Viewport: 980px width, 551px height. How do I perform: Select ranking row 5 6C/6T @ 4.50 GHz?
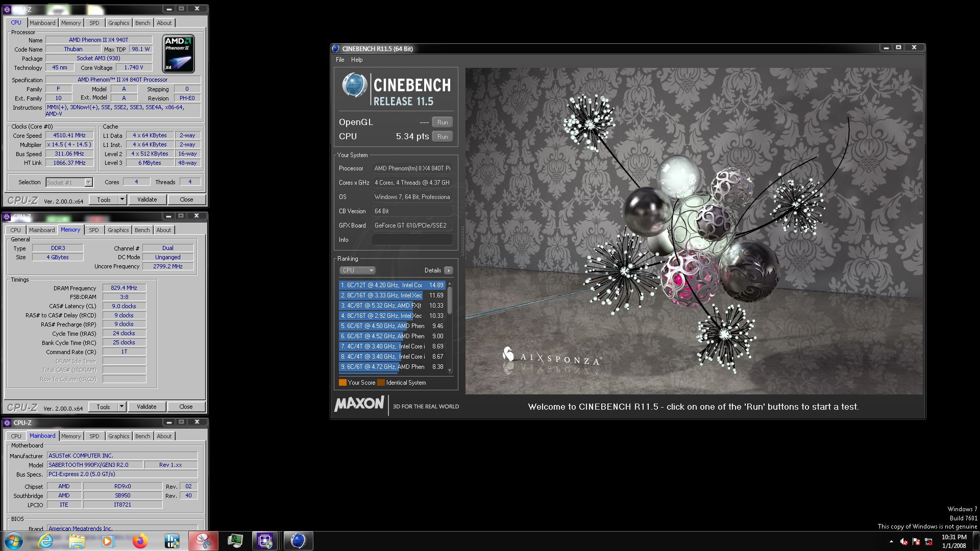click(x=392, y=326)
